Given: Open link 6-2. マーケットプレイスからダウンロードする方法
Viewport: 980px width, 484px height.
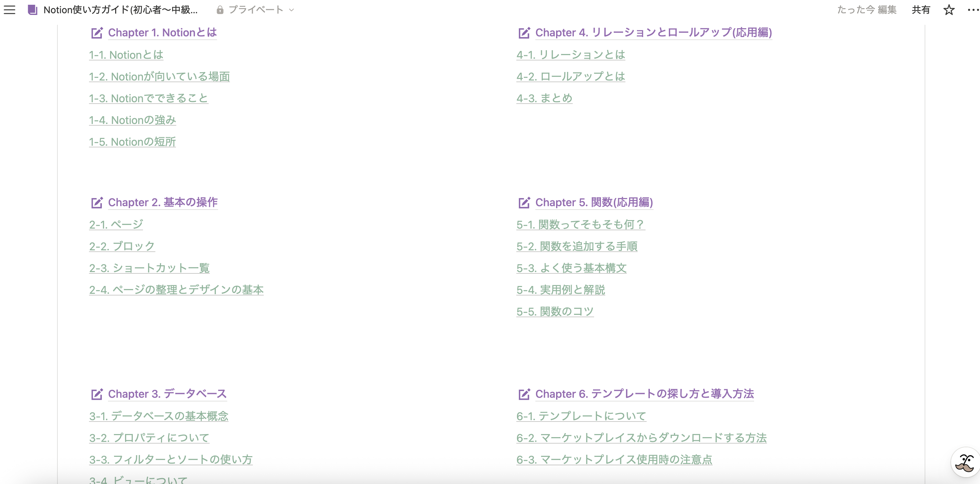Looking at the screenshot, I should click(x=641, y=438).
